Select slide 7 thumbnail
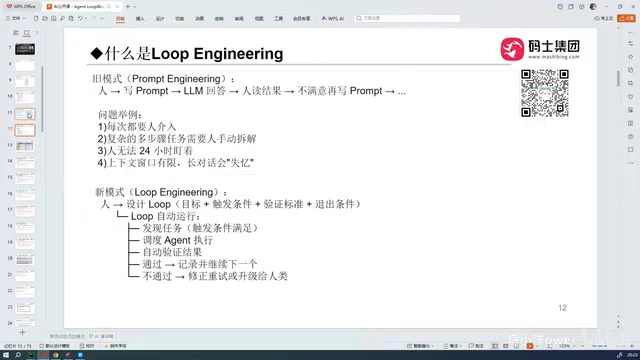This screenshot has height=360, width=640. click(x=25, y=49)
